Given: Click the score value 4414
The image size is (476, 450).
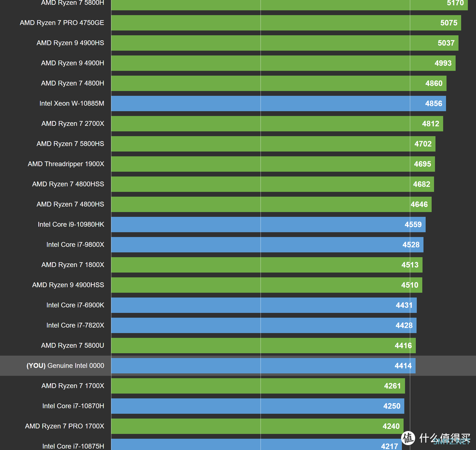Looking at the screenshot, I should pos(403,366).
